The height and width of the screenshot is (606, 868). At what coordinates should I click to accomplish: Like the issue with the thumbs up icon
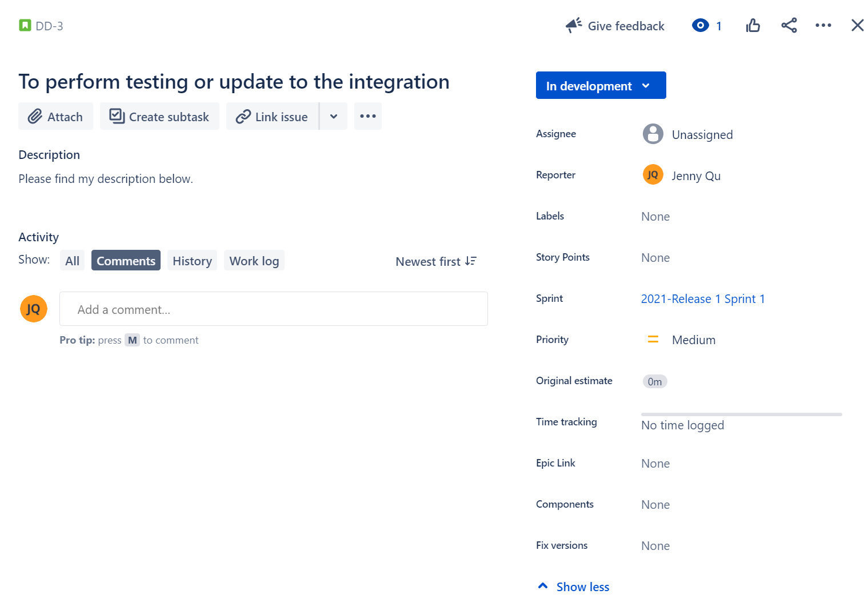pos(753,25)
